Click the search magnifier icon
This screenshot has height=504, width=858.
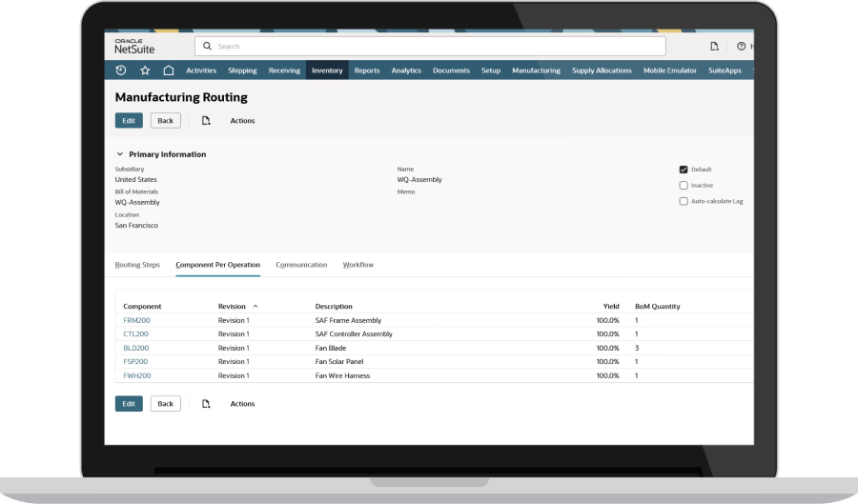pyautogui.click(x=208, y=46)
